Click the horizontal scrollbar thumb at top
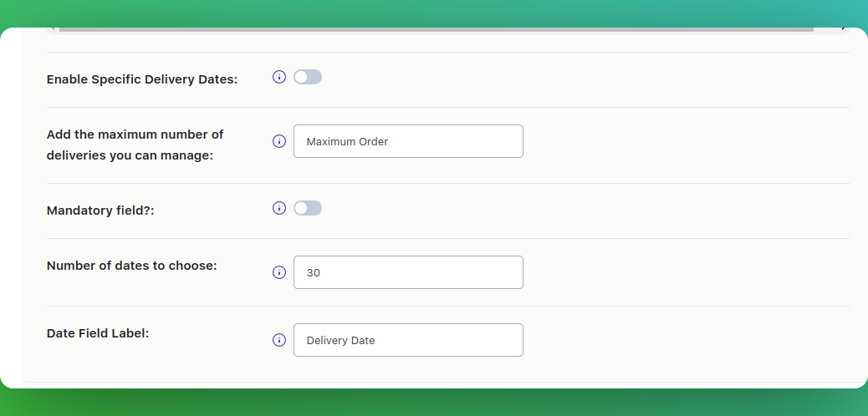 (x=437, y=29)
